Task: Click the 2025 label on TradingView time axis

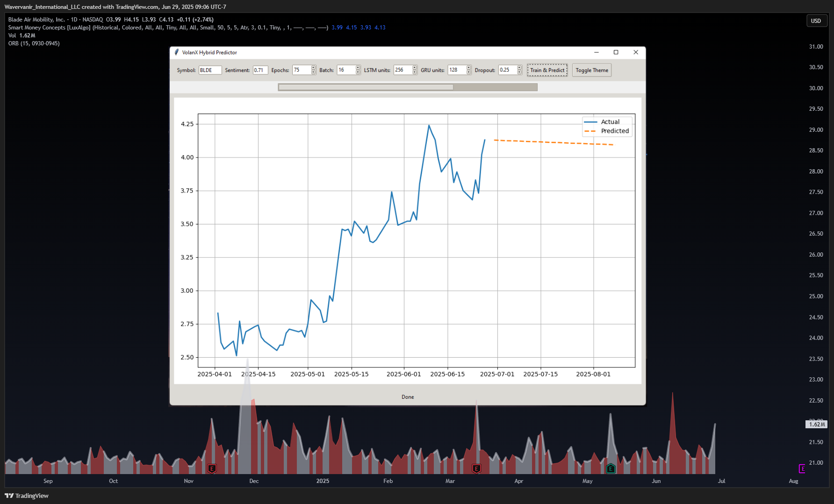Action: [x=323, y=481]
